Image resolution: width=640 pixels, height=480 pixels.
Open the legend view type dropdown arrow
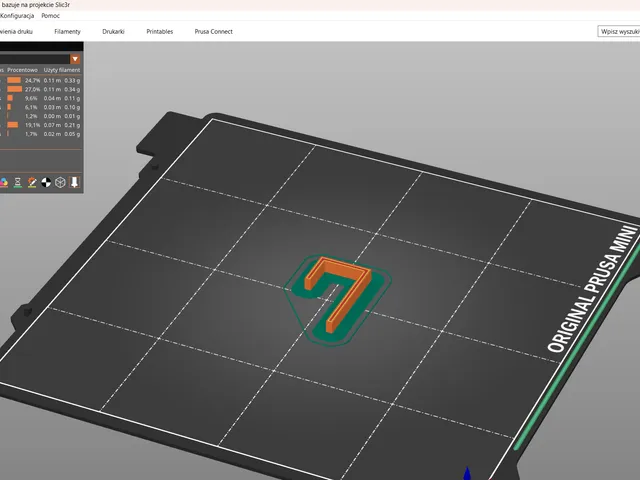point(75,59)
